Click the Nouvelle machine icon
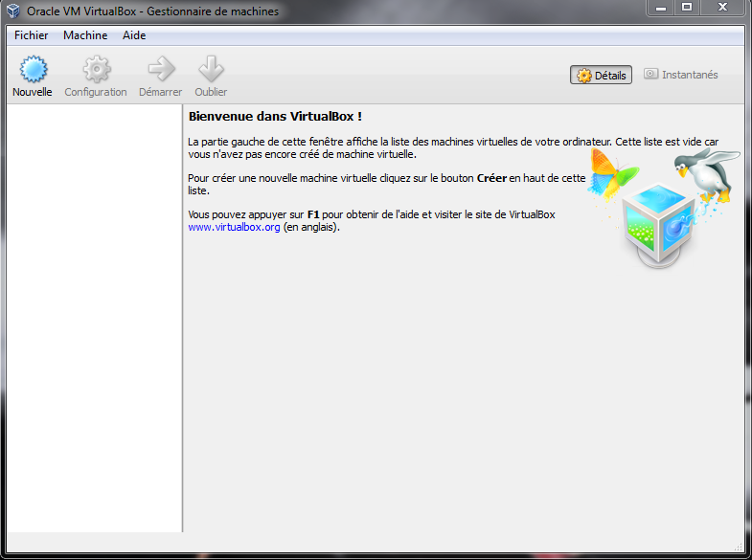 [x=34, y=70]
